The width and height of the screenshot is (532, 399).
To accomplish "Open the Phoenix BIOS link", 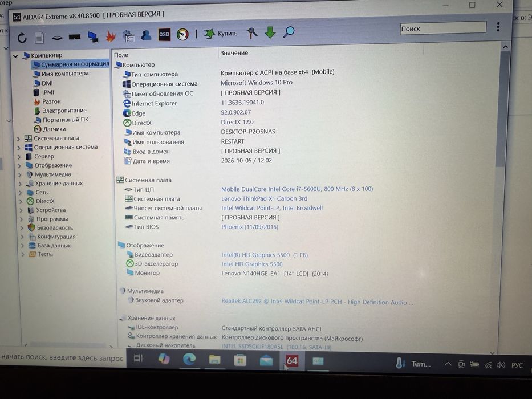I will (250, 227).
